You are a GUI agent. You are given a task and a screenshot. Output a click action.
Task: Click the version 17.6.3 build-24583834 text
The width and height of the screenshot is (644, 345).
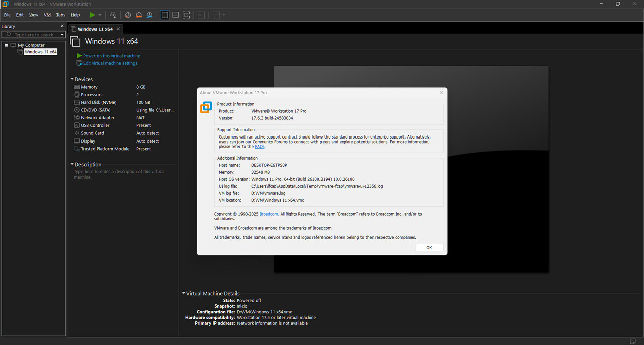[272, 118]
